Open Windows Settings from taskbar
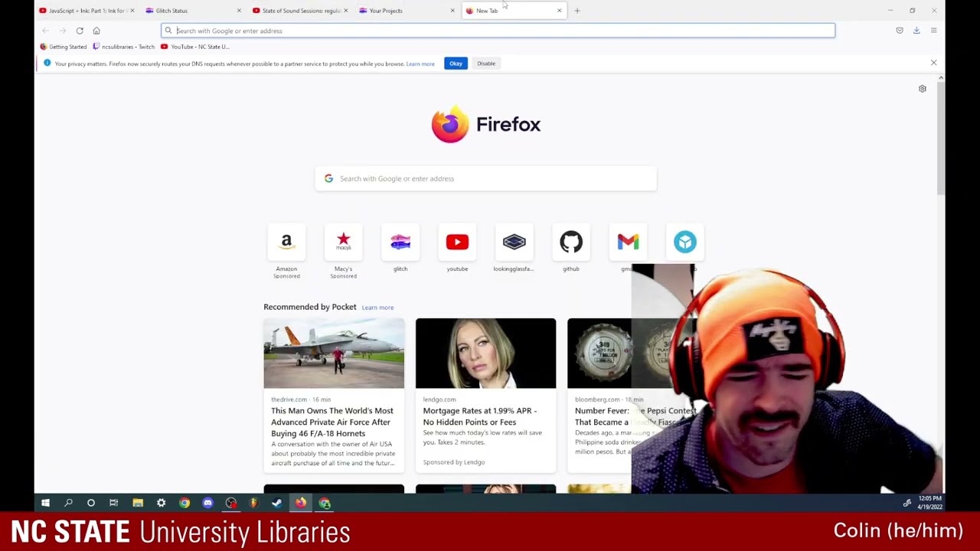Viewport: 980px width, 551px height. (161, 503)
